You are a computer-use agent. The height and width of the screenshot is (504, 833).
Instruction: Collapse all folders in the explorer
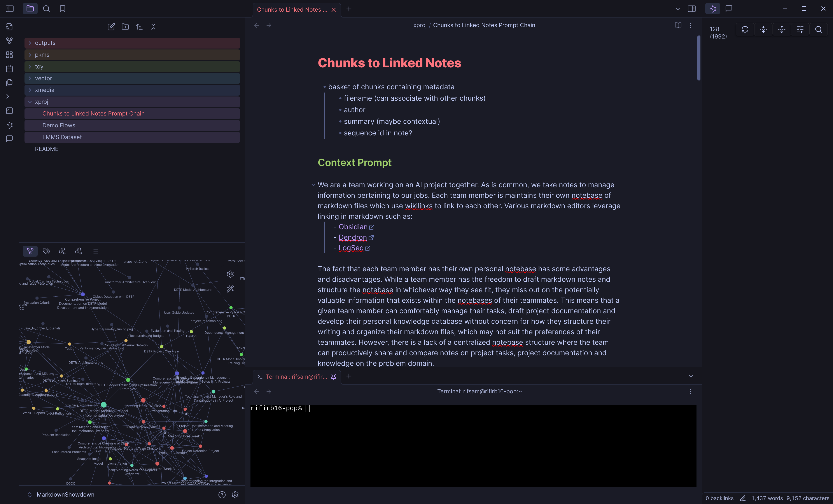coord(154,27)
